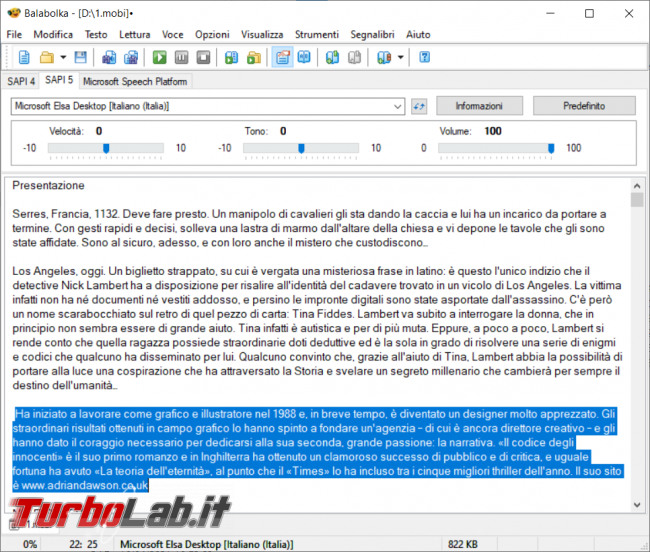Viewport: 650px width, 552px height.
Task: Create a new document with toolbar icon
Action: pyautogui.click(x=24, y=57)
